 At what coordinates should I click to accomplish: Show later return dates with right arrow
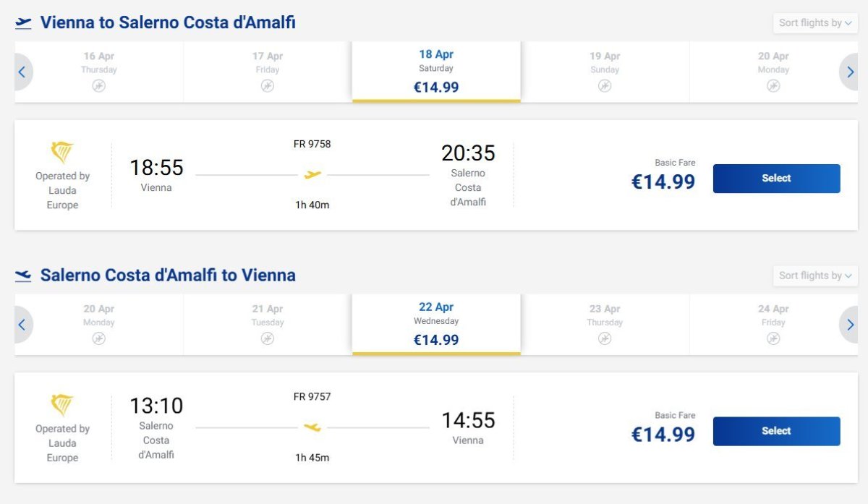pos(849,324)
